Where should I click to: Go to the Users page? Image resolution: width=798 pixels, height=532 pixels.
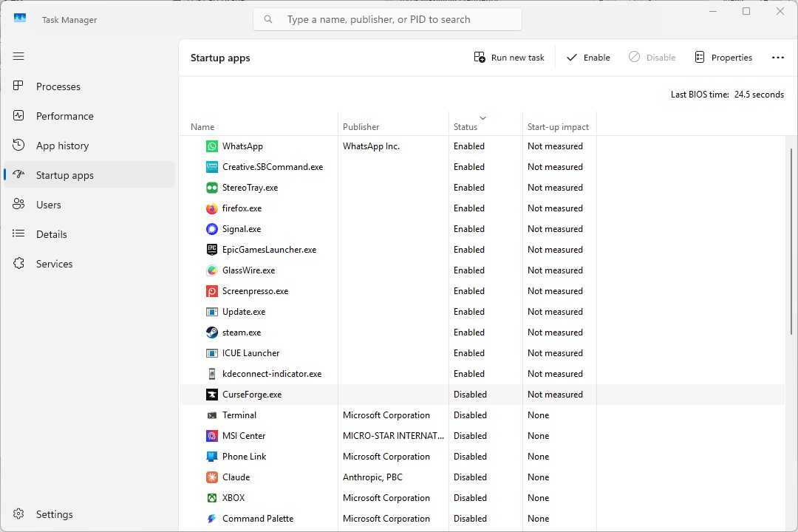[89, 205]
